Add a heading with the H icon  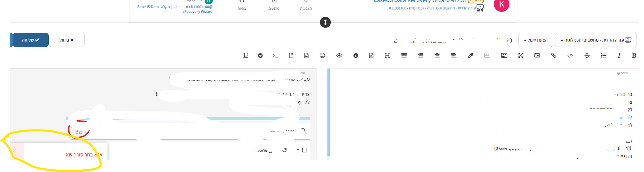click(387, 55)
